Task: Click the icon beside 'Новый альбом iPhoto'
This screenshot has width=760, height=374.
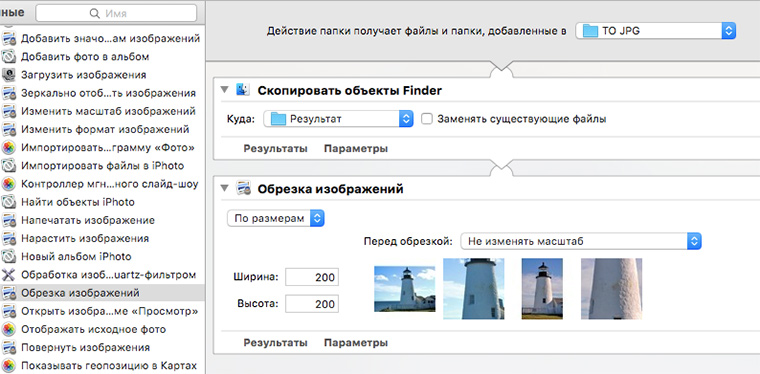Action: point(9,257)
